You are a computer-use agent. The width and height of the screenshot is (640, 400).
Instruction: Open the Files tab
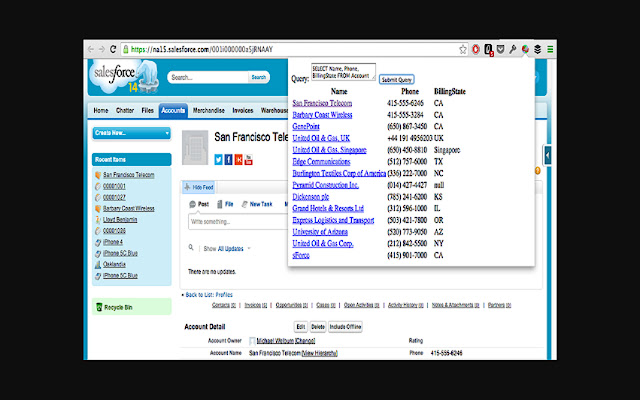[147, 110]
